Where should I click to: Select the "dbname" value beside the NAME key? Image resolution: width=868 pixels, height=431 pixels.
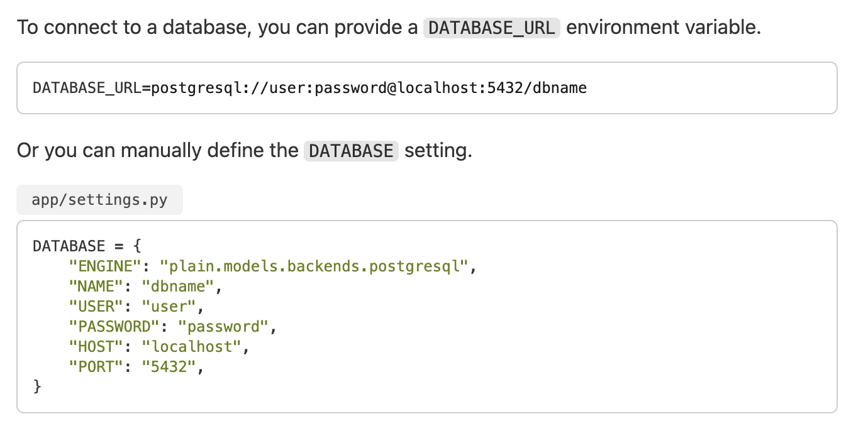point(178,286)
